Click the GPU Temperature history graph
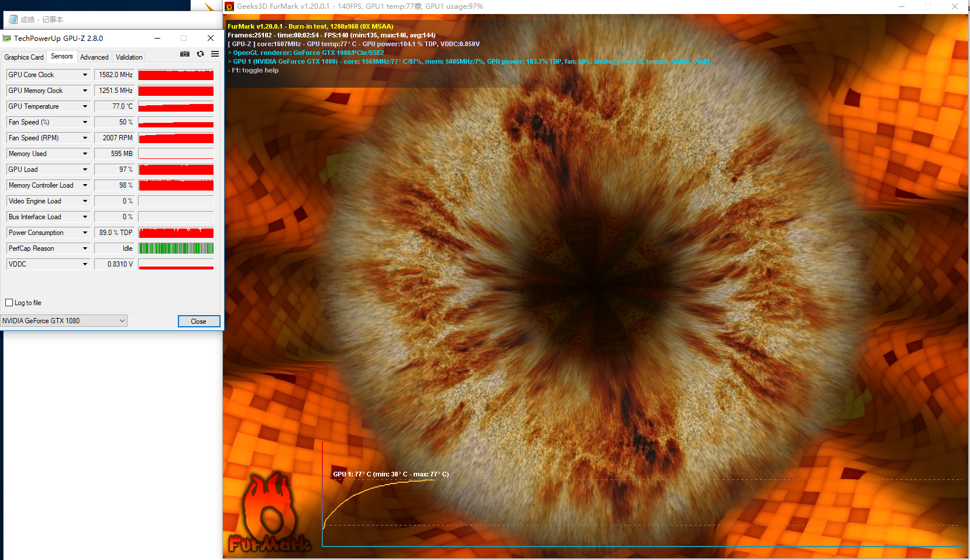Image resolution: width=970 pixels, height=560 pixels. coord(176,106)
